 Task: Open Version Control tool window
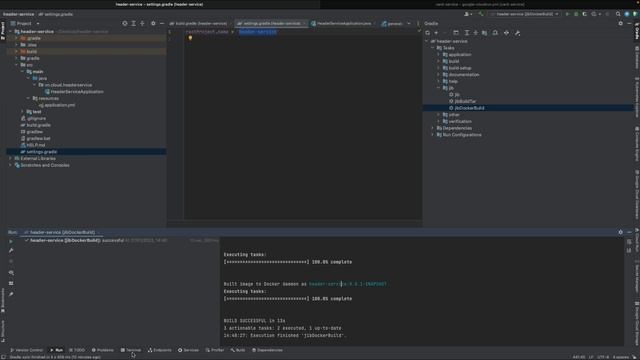(26, 350)
